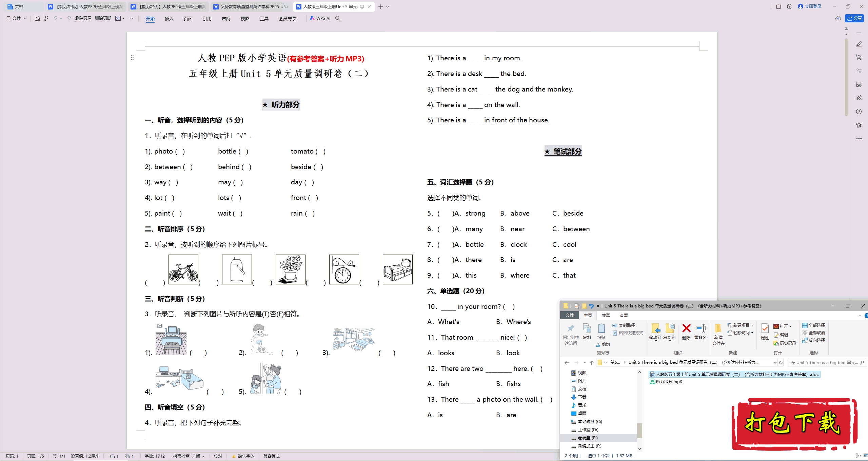This screenshot has height=461, width=868.
Task: Click the cloud upload icon
Action: point(838,18)
